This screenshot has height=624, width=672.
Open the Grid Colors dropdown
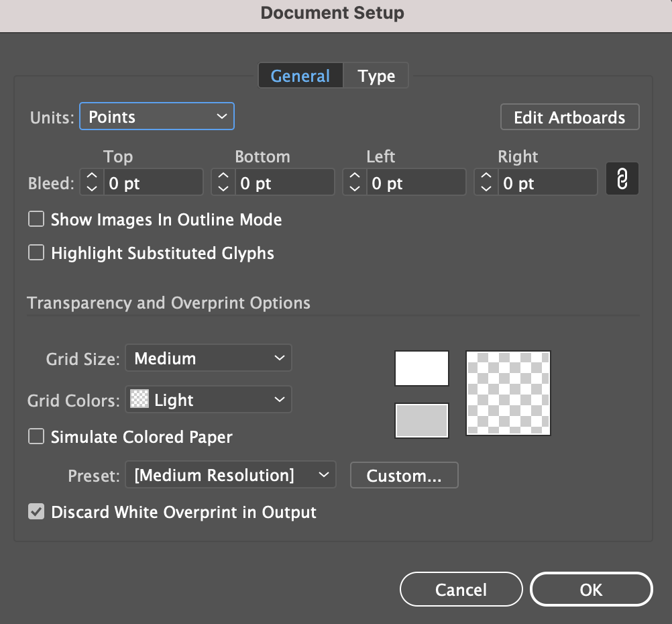pos(209,399)
